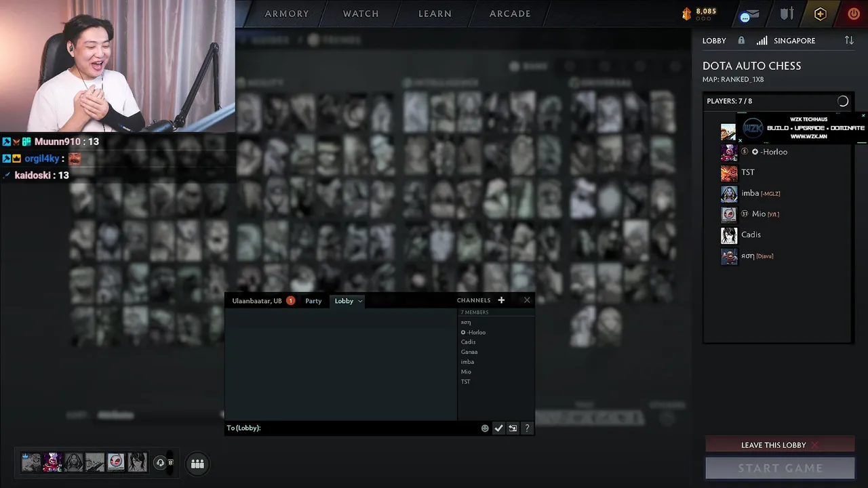Click Cadis's avatar in the players list

tap(729, 235)
